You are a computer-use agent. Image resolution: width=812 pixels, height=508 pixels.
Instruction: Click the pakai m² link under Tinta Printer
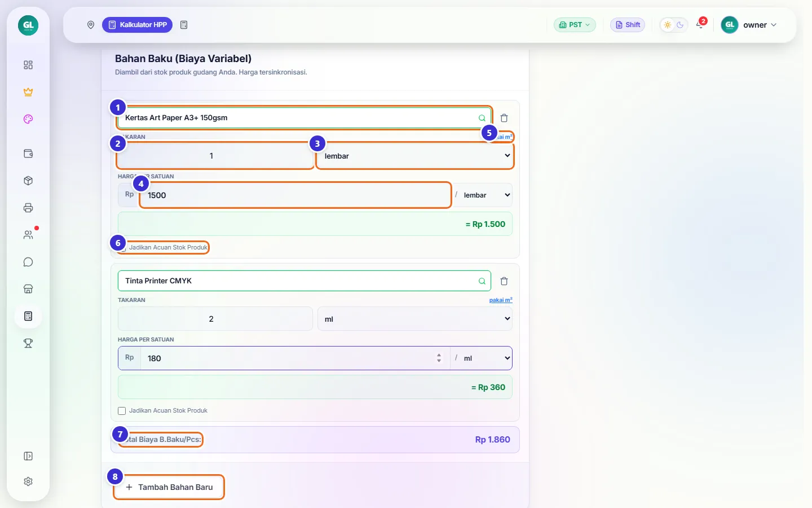coord(501,300)
